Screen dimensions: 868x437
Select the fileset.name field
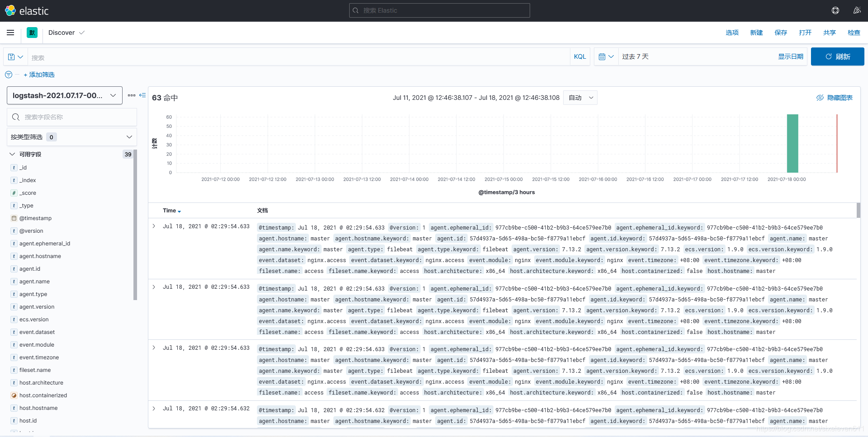pyautogui.click(x=35, y=370)
